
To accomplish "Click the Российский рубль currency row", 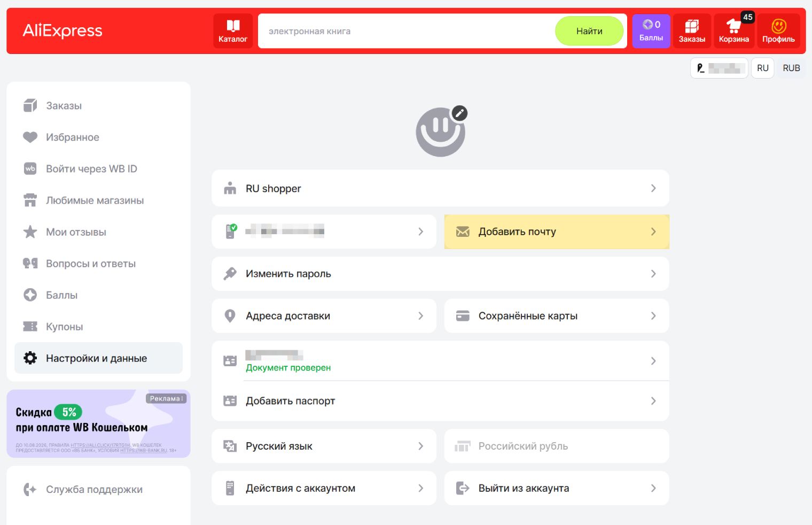I will pos(557,446).
